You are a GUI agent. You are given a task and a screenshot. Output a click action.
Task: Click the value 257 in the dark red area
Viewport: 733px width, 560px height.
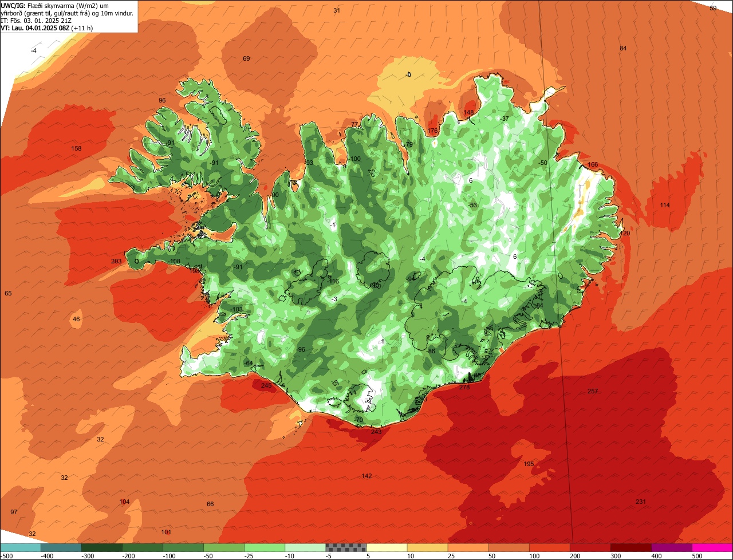pos(593,391)
